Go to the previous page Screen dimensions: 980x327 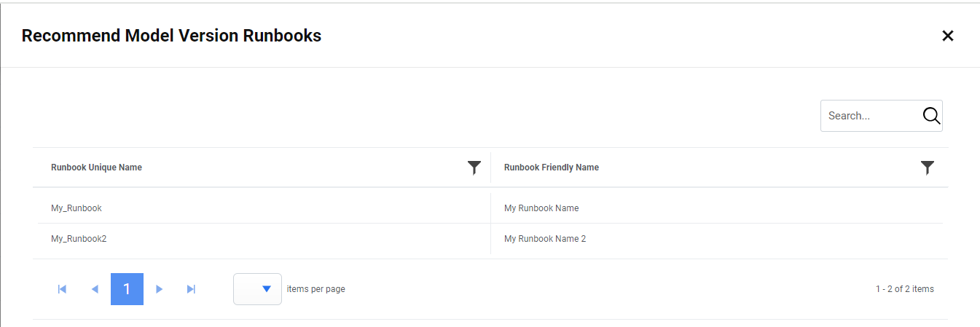[x=95, y=289]
